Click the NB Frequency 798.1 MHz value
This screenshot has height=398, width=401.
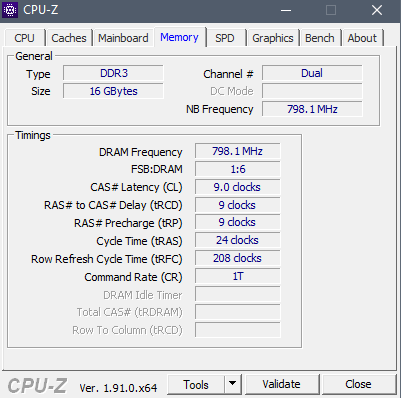[x=312, y=109]
